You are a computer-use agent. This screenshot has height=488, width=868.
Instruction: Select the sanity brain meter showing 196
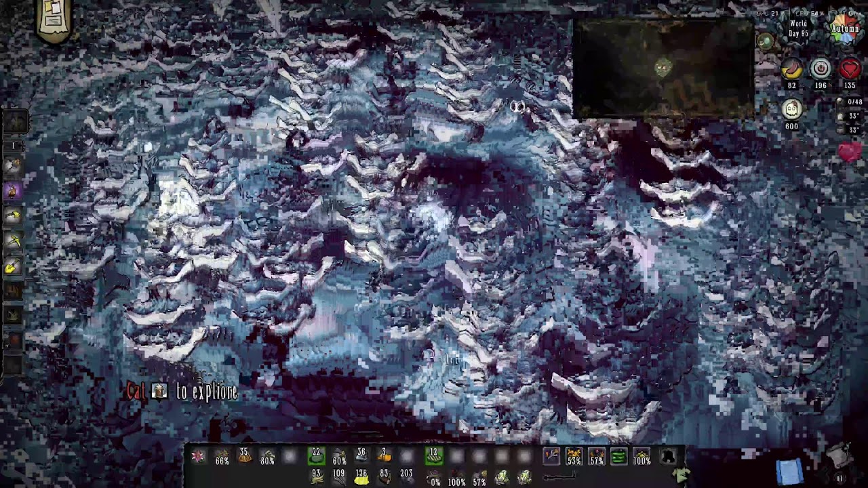point(821,69)
